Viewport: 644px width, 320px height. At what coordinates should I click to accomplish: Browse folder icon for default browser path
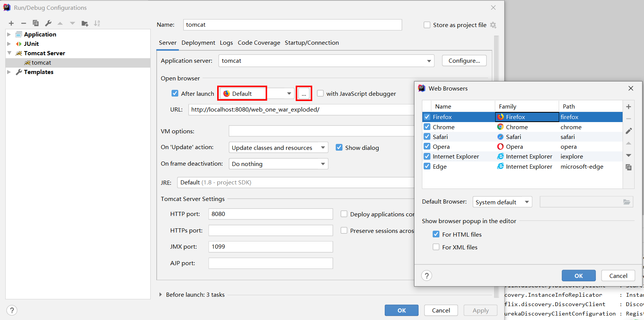tap(627, 202)
